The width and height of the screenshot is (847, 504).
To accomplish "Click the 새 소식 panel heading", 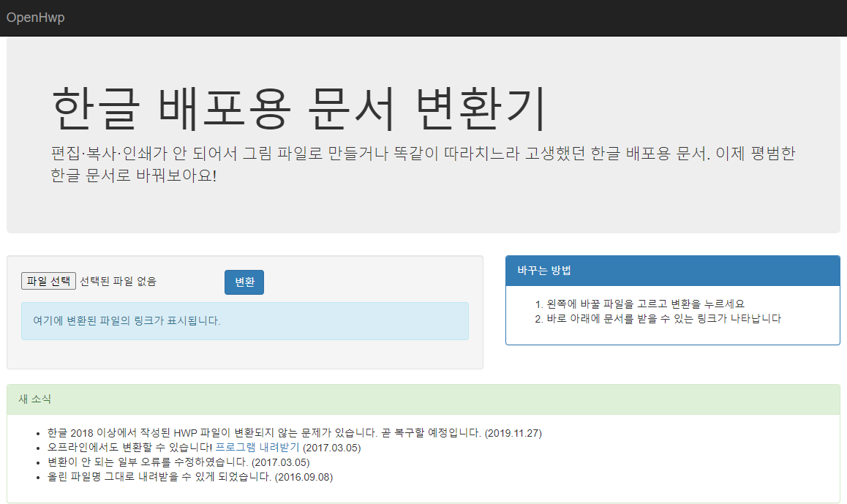I will pyautogui.click(x=423, y=399).
